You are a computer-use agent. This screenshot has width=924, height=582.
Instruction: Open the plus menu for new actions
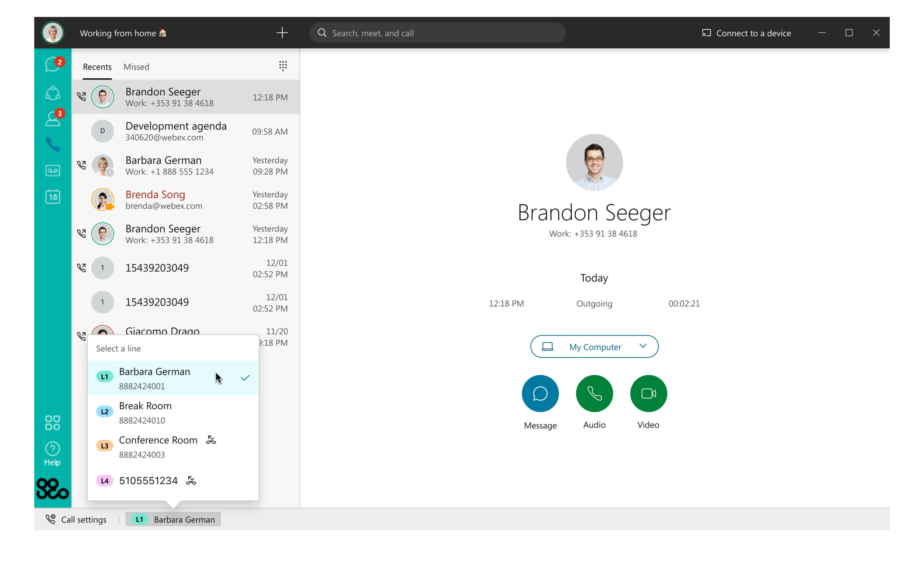(282, 32)
